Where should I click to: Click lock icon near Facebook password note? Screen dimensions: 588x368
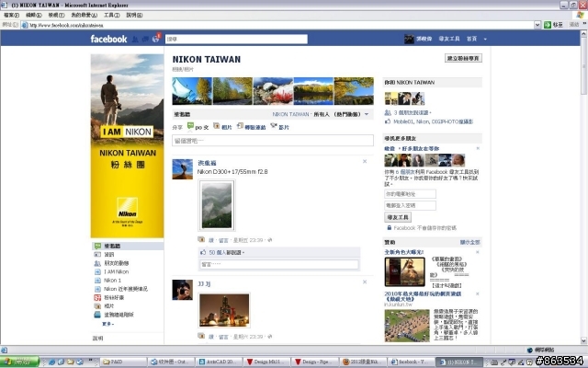(389, 228)
